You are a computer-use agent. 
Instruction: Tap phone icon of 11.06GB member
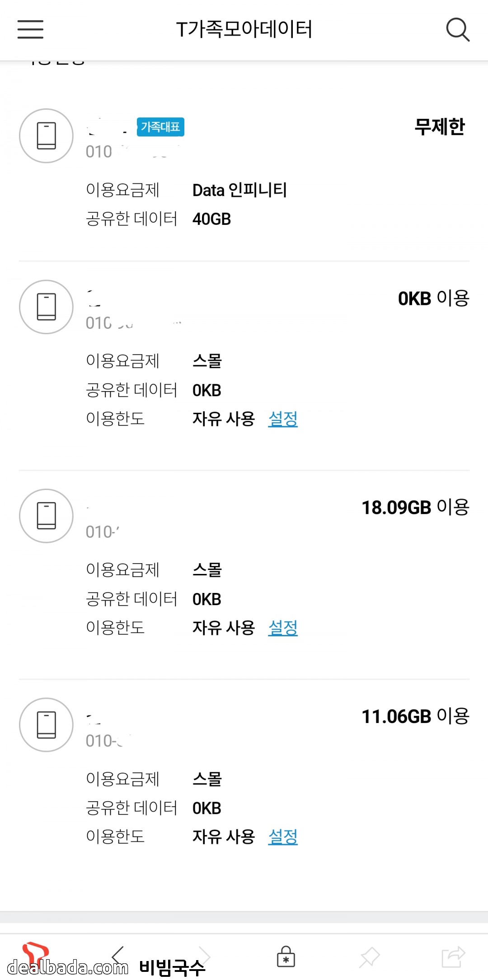[46, 725]
